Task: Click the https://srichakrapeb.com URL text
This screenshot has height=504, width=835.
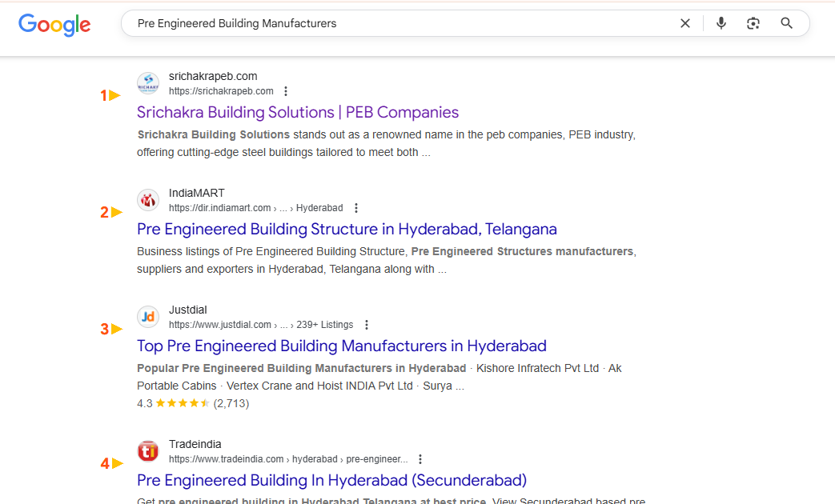Action: pos(221,91)
